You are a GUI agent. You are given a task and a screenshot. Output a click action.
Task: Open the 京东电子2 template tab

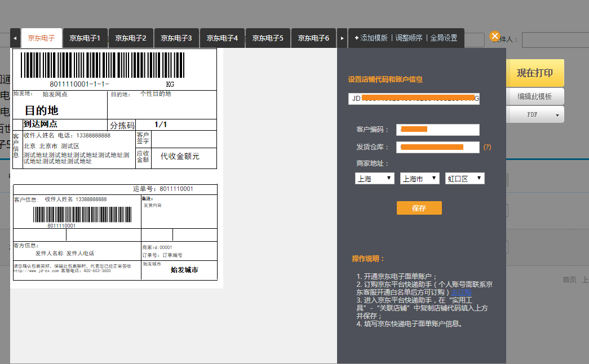point(131,38)
